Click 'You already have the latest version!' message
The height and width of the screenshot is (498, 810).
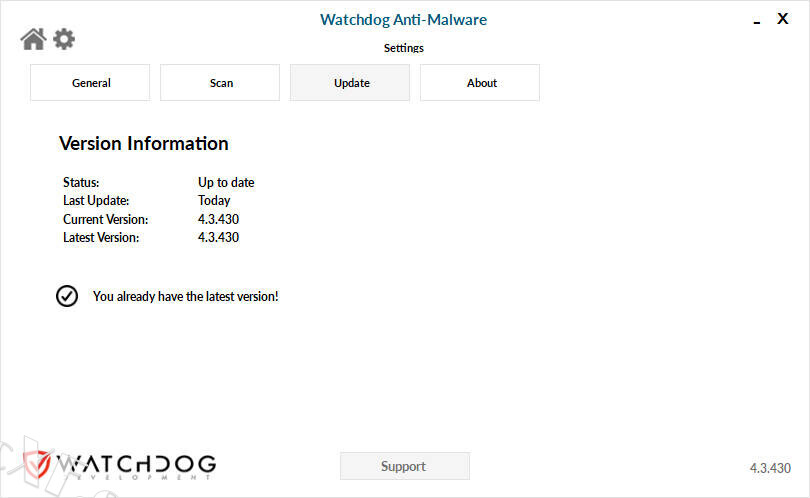click(x=185, y=297)
